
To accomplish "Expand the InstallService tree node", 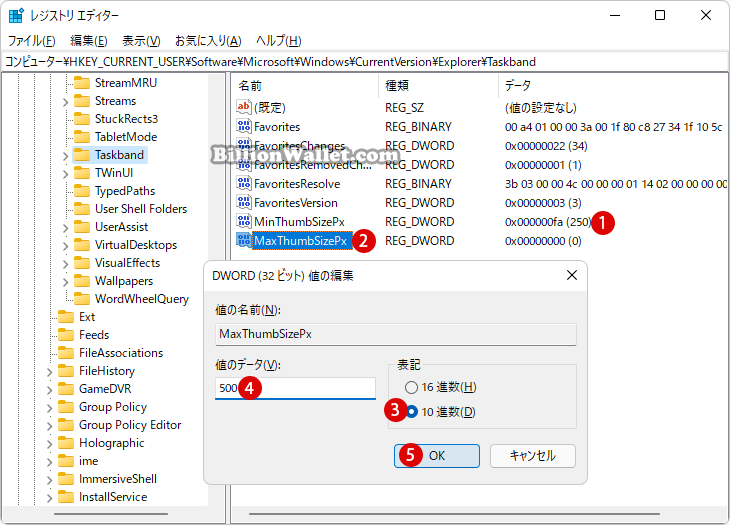I will tap(49, 498).
